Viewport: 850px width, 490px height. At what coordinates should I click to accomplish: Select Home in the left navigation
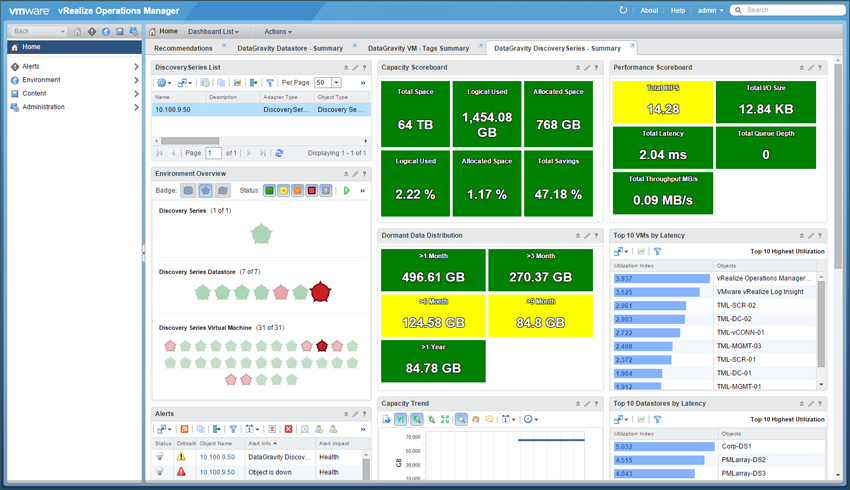pyautogui.click(x=75, y=47)
